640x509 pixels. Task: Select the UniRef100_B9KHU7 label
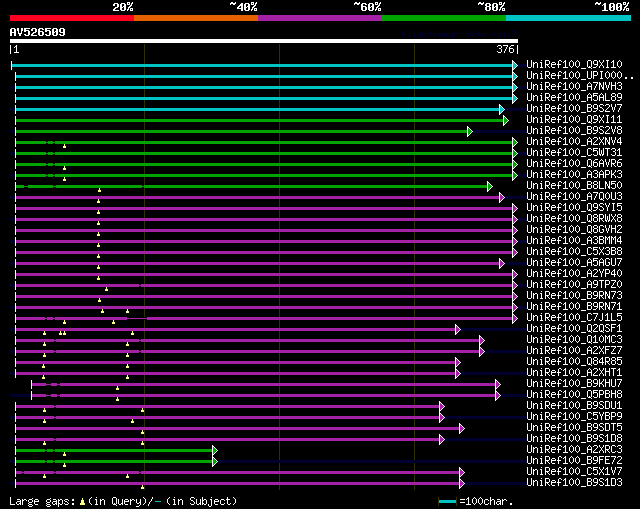pyautogui.click(x=574, y=384)
